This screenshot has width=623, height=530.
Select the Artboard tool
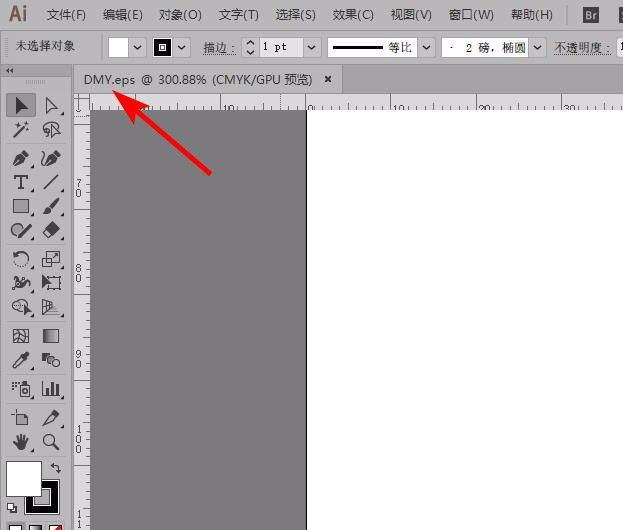pos(21,418)
